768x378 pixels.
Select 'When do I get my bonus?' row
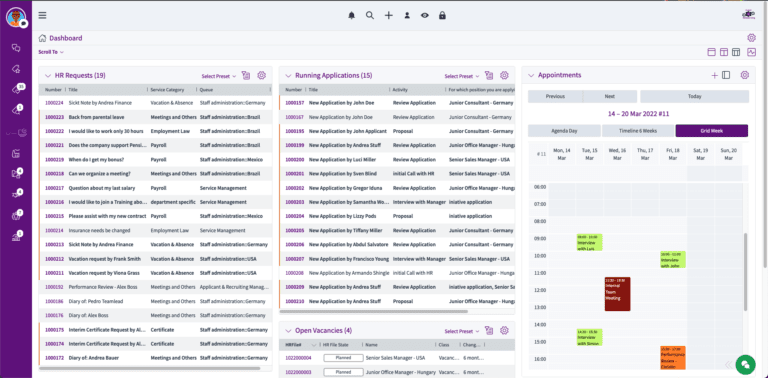click(155, 160)
